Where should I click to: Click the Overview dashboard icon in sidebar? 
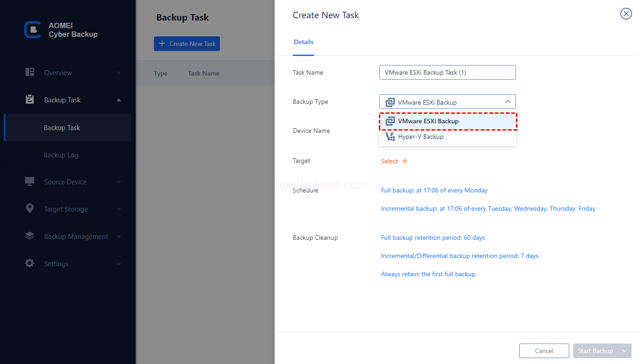30,72
